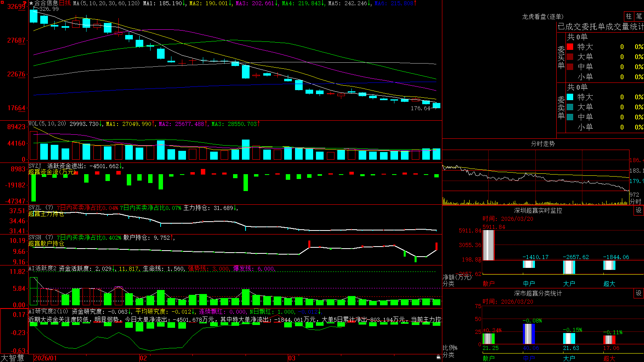
Task: Click the 笔 tick-view button
Action: [639, 16]
